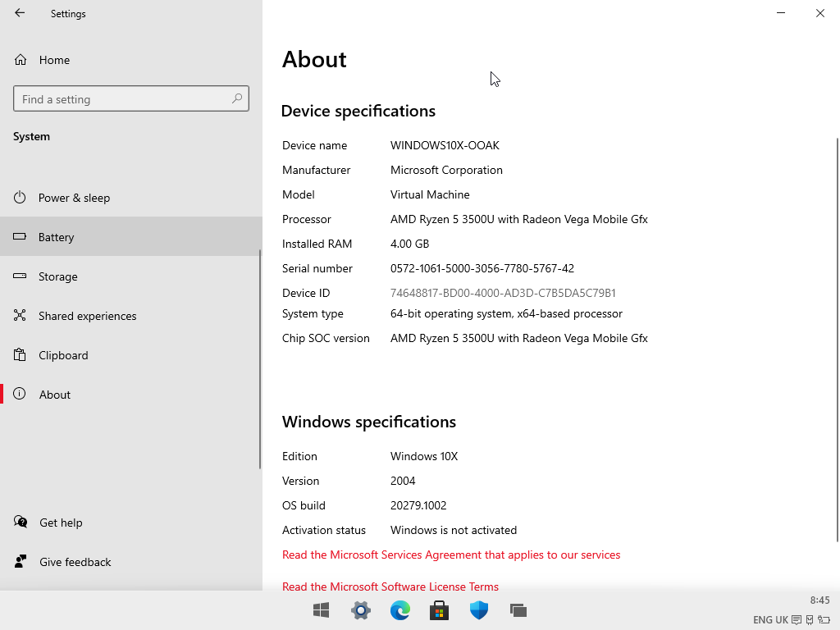Screen dimensions: 840x630
Task: Open the notification center tray icon
Action: pos(797,620)
